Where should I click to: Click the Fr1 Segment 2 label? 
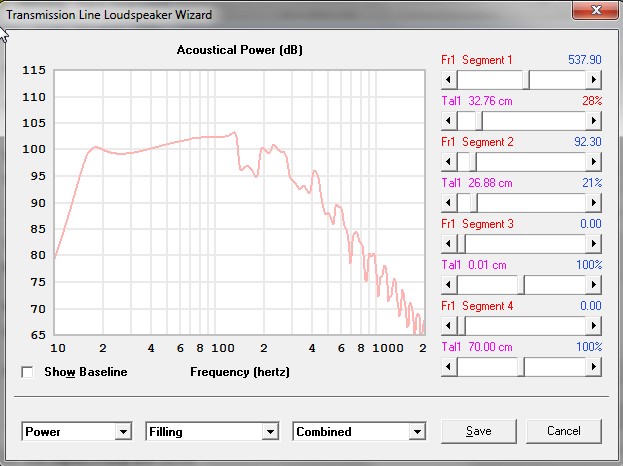[477, 142]
